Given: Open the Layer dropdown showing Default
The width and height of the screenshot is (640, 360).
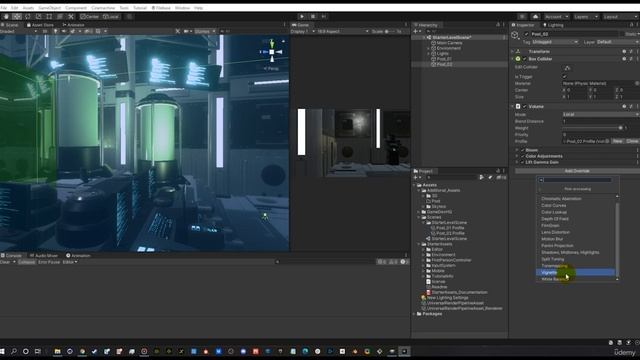Looking at the screenshot, I should click(x=618, y=42).
